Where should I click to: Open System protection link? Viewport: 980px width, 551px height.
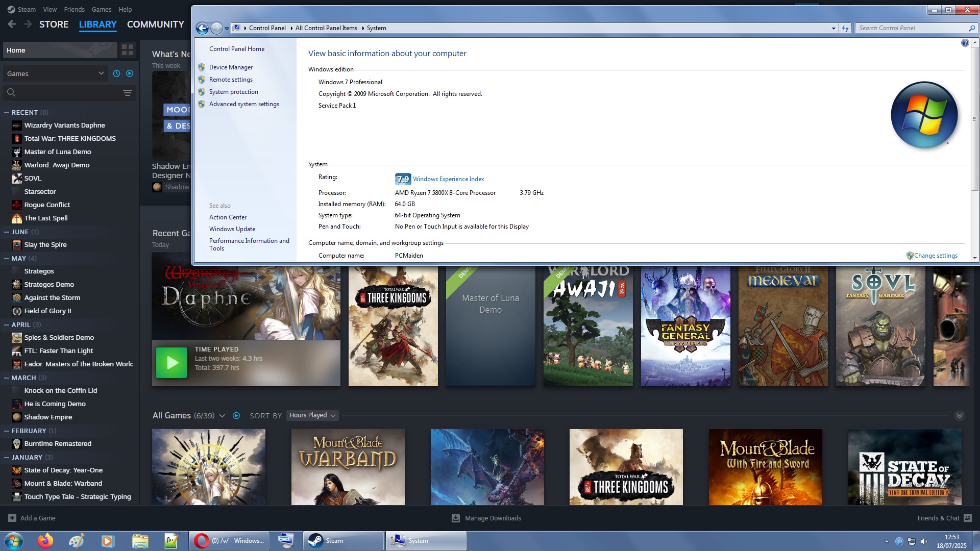pos(233,92)
